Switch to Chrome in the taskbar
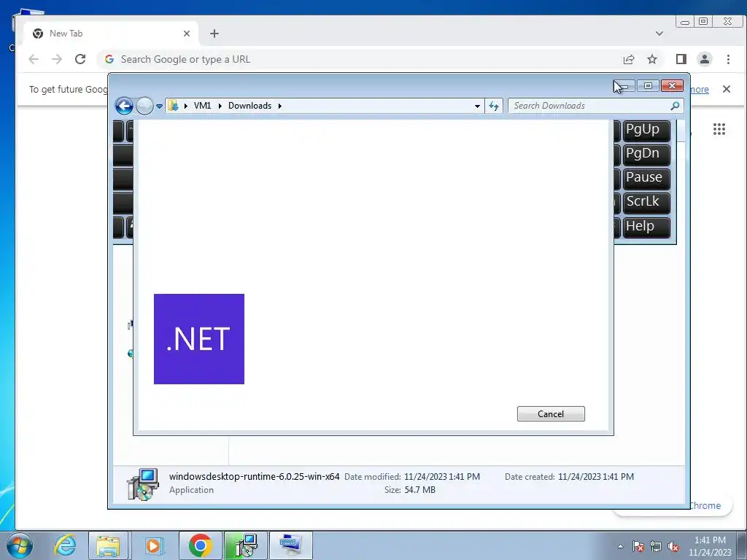747x560 pixels. [x=200, y=545]
